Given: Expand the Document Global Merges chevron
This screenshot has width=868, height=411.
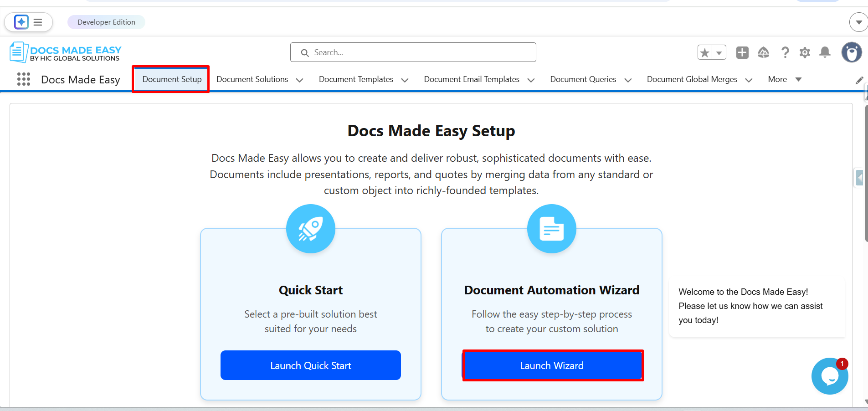Looking at the screenshot, I should point(749,80).
